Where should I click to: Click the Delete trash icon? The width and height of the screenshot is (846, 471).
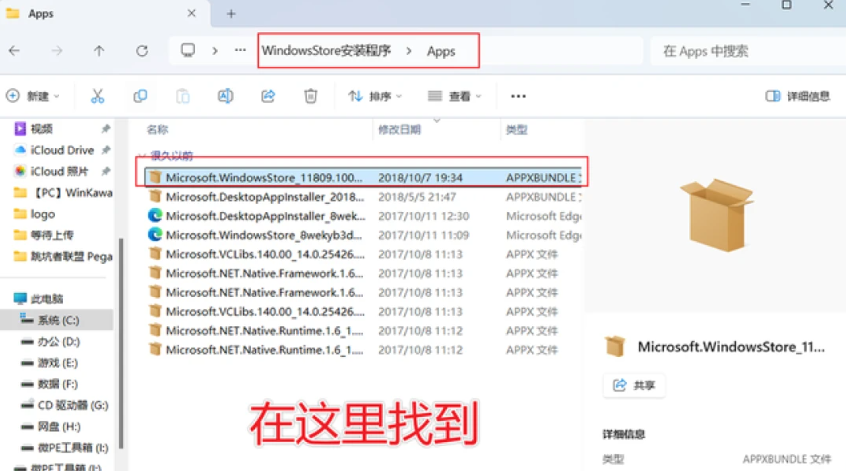click(311, 96)
